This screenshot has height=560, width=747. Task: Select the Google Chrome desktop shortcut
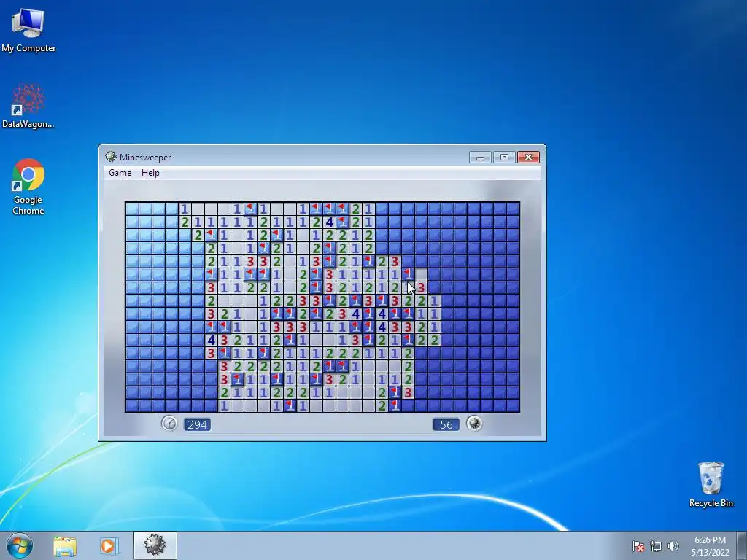28,187
